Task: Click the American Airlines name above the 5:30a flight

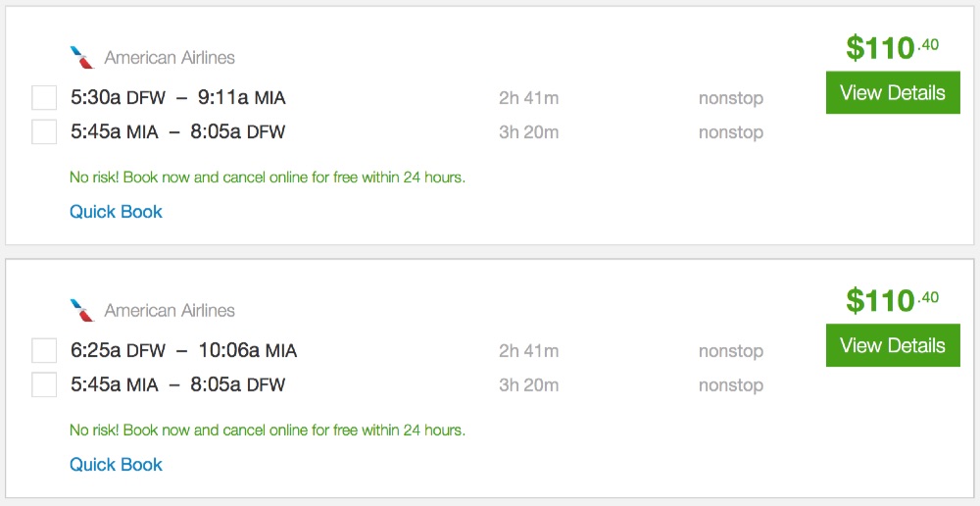Action: [x=170, y=58]
